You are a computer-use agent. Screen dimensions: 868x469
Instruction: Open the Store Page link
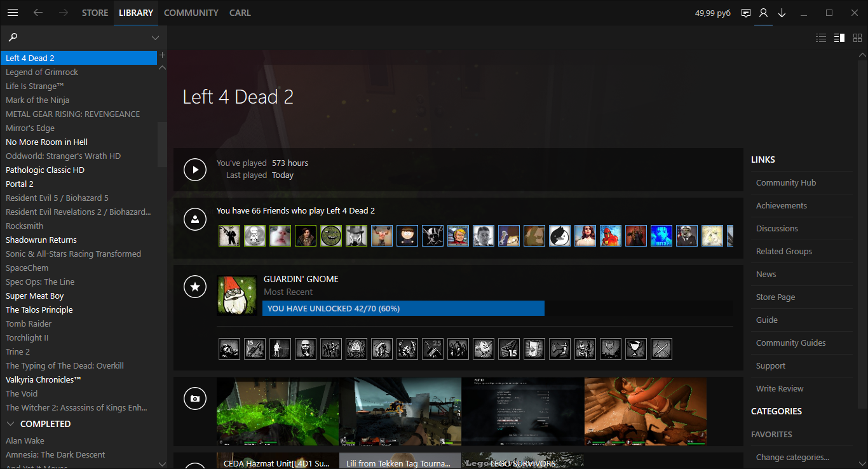click(776, 297)
